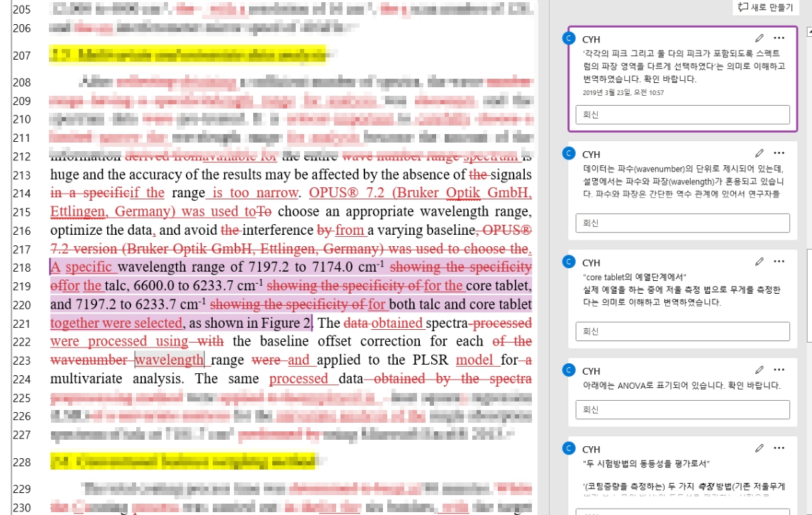The height and width of the screenshot is (515, 812).
Task: Edit the first CYH comment dated 2019
Action: click(760, 38)
